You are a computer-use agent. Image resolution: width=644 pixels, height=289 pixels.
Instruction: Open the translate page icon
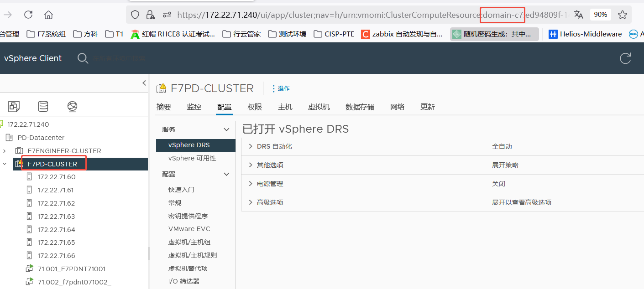(x=579, y=15)
